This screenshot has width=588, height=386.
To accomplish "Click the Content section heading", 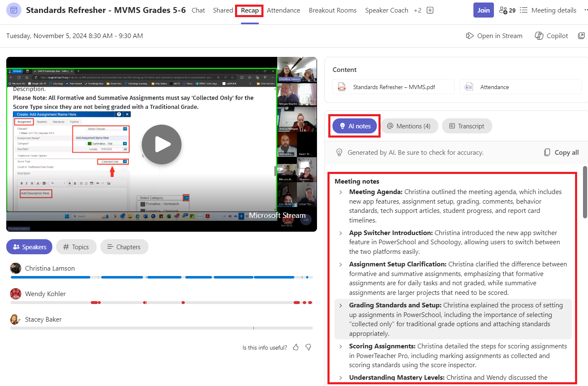I will click(x=345, y=70).
